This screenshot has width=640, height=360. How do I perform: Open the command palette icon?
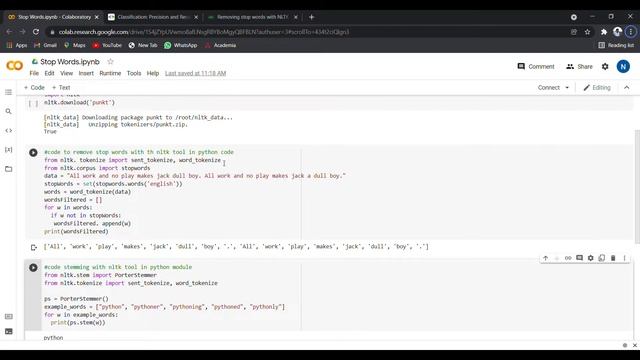point(9,317)
